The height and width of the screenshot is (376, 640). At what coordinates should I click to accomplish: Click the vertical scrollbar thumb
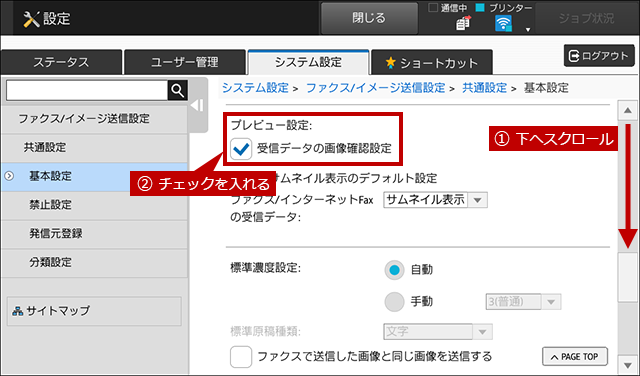(x=628, y=277)
